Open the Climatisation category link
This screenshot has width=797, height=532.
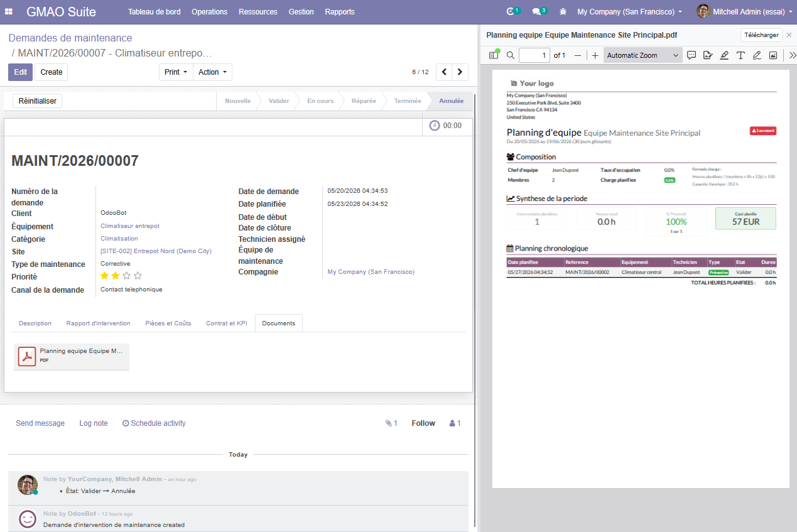coord(119,239)
